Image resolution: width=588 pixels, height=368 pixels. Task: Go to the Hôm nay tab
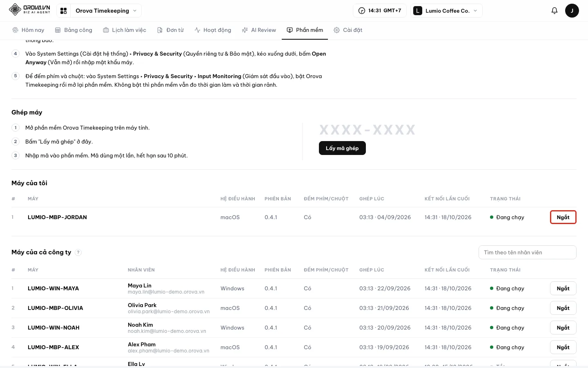coord(28,30)
